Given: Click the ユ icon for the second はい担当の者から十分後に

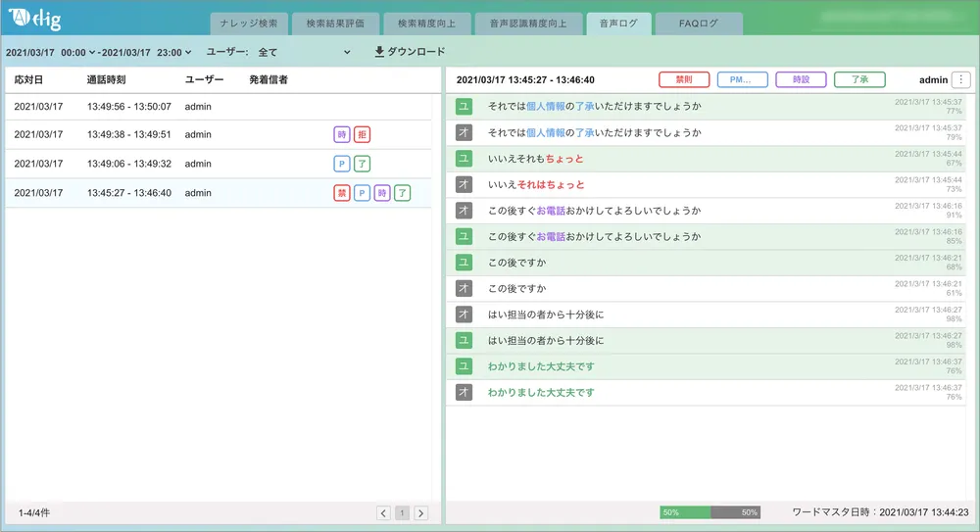Looking at the screenshot, I should click(464, 341).
